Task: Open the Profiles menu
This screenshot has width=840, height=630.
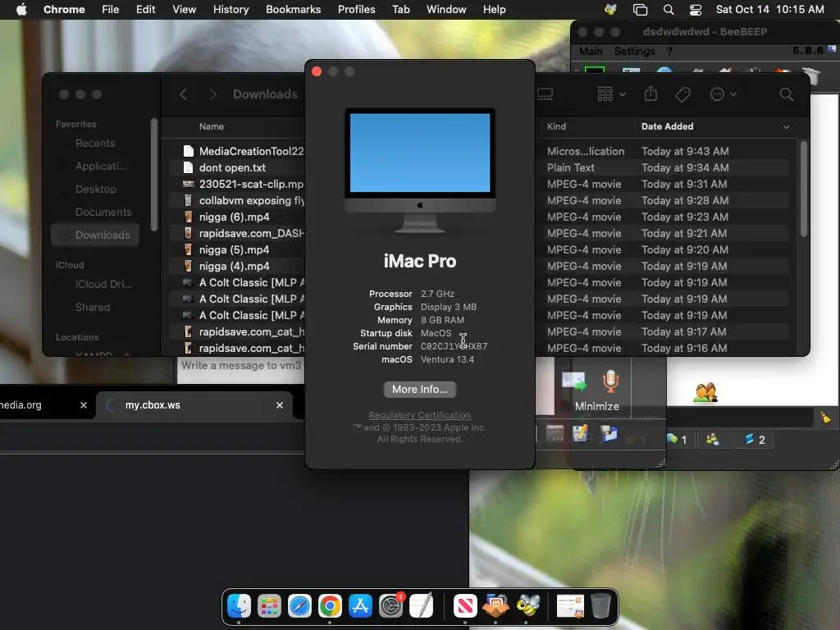Action: click(x=356, y=10)
